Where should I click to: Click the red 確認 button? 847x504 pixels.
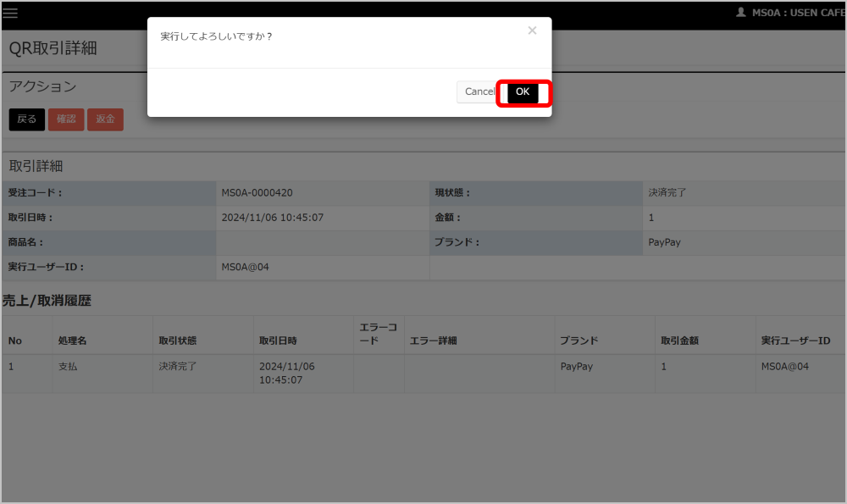pos(66,119)
